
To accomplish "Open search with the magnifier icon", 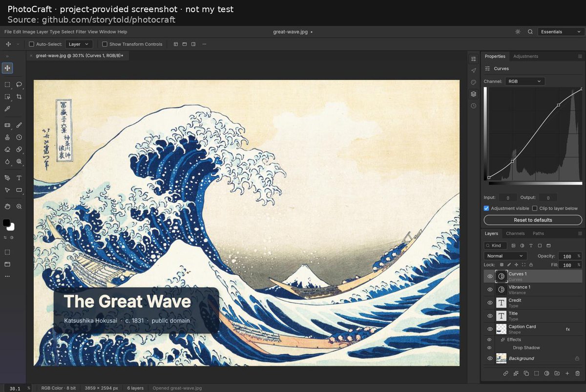I will [x=530, y=32].
